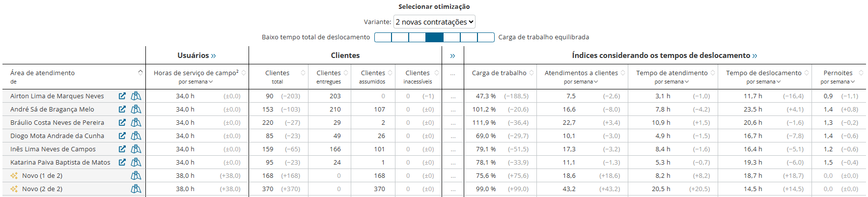This screenshot has width=868, height=197.
Task: Open 'por semana' dropdown under Tempo de deslocamento
Action: [763, 82]
